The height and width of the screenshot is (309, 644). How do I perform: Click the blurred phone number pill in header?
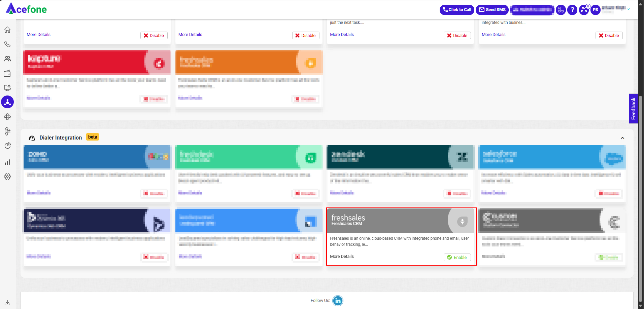click(x=532, y=10)
